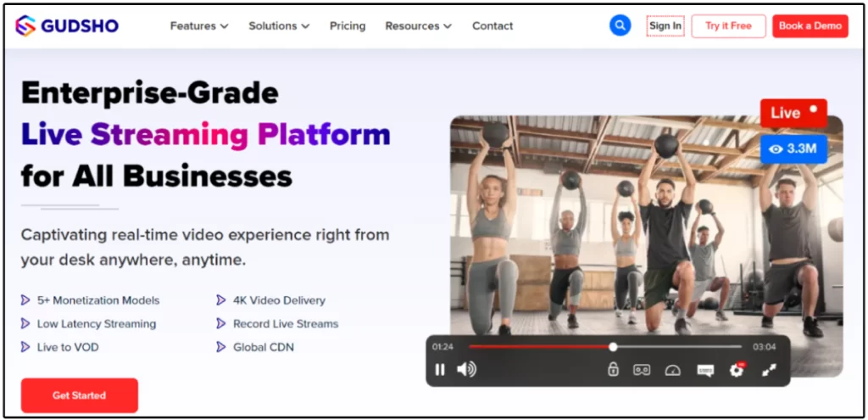Viewport: 868px width, 420px height.
Task: Click the Low Latency Streaming text
Action: pos(97,323)
